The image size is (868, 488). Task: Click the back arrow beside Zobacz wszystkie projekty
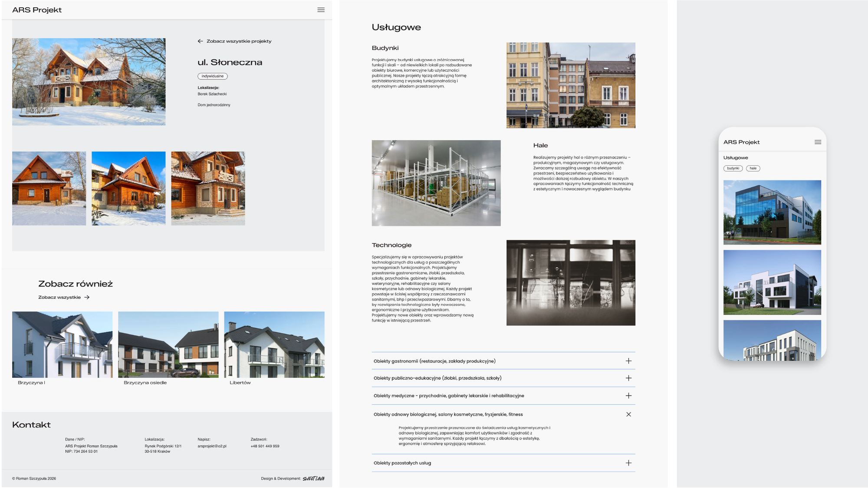click(200, 41)
